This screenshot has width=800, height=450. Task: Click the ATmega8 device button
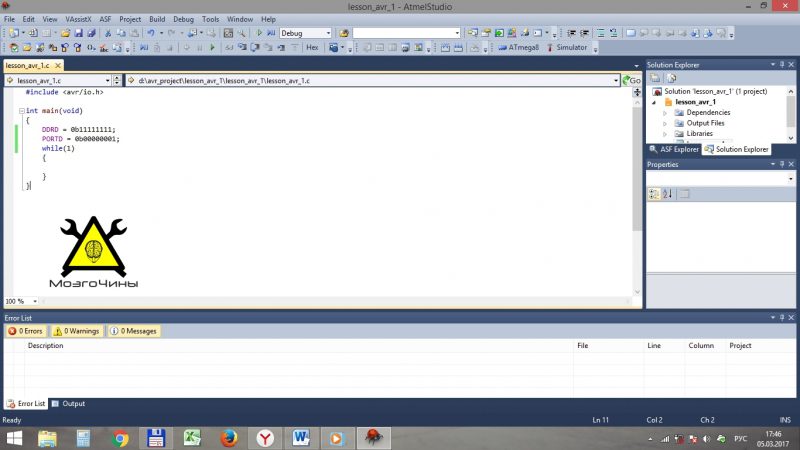(x=518, y=47)
